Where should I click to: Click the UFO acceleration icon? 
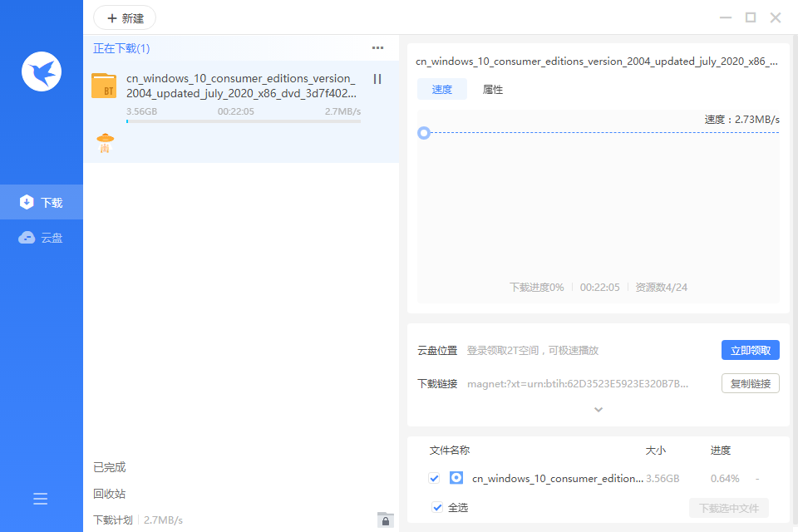pyautogui.click(x=105, y=143)
